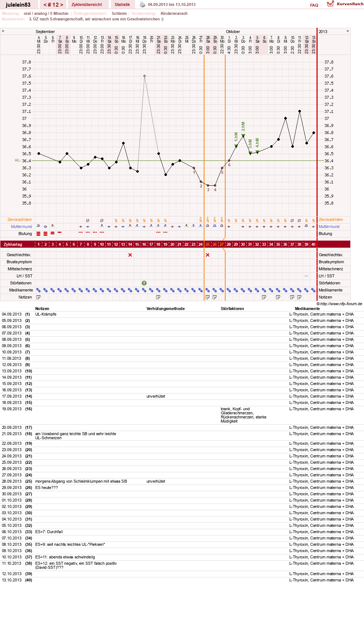Click the note text 'UL-Krämpfe'
This screenshot has width=364, height=639.
[46, 314]
